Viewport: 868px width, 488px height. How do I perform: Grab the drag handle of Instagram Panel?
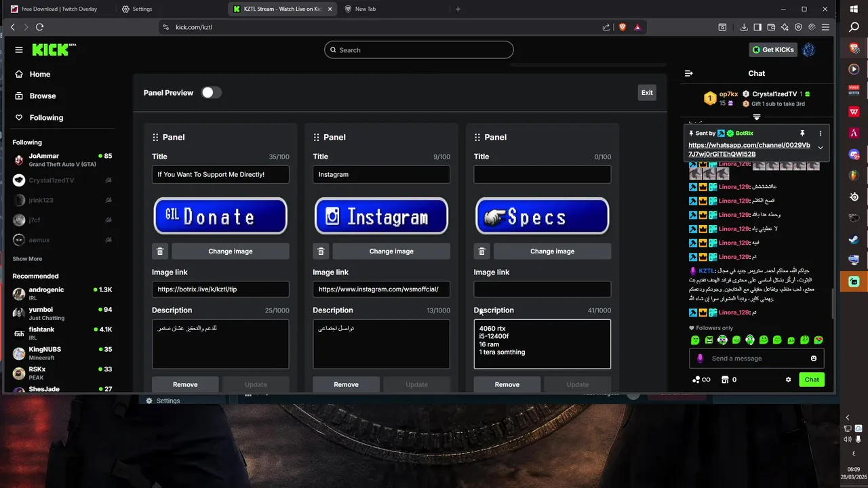(x=316, y=138)
